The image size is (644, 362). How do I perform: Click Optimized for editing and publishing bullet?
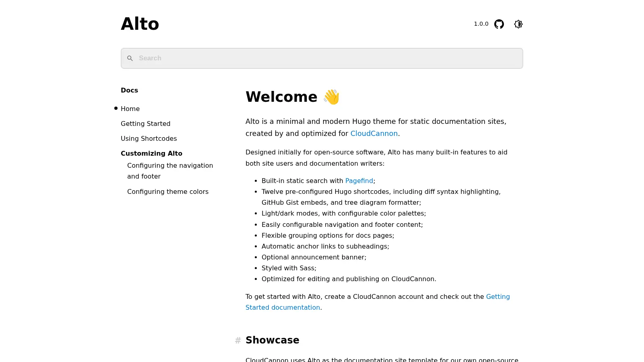click(x=349, y=279)
